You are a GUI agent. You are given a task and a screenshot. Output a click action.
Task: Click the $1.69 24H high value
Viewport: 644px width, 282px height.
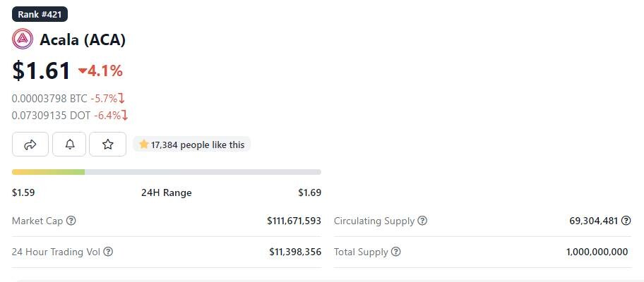pyautogui.click(x=310, y=192)
